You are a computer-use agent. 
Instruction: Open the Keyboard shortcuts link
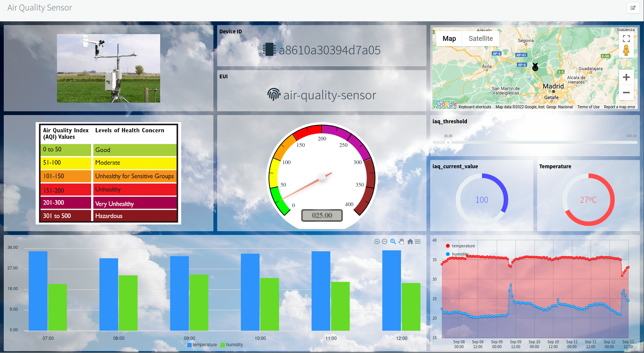475,107
